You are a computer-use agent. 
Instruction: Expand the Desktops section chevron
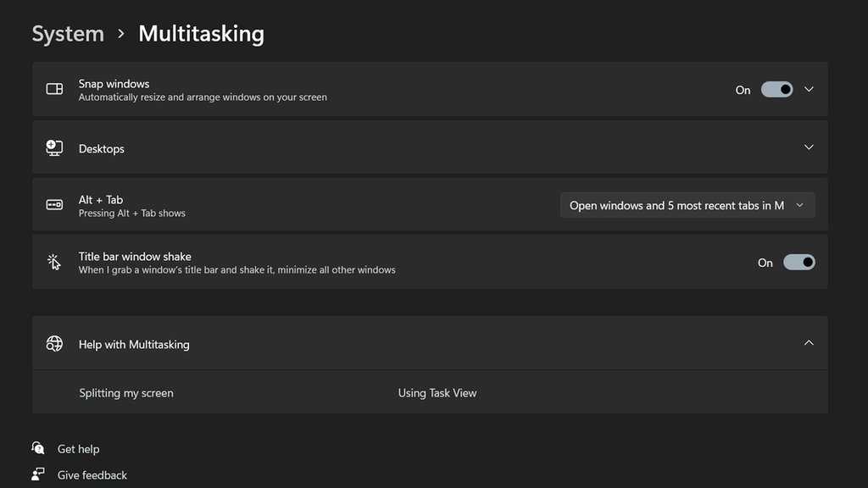tap(809, 147)
